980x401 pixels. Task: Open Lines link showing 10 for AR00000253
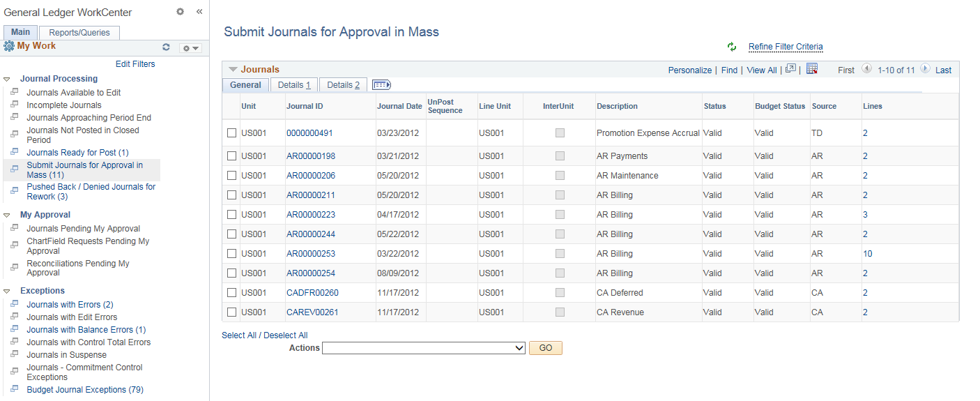pyautogui.click(x=867, y=254)
